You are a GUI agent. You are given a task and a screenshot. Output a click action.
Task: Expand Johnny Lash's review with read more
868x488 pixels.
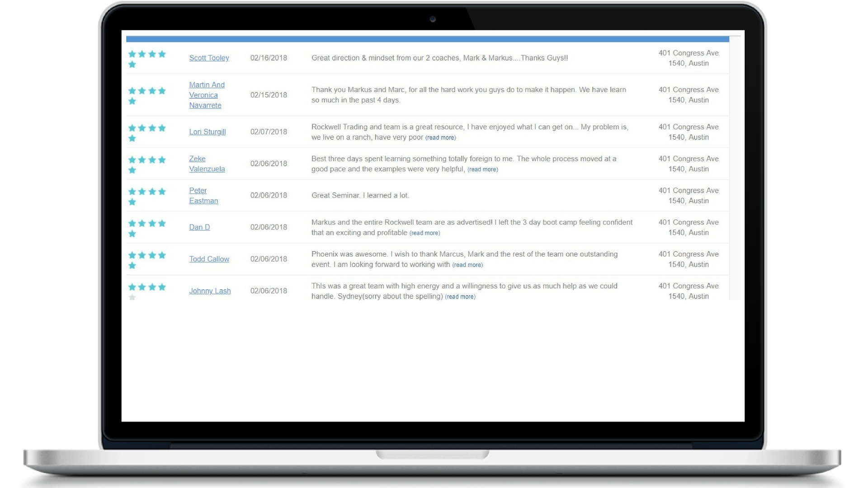[x=460, y=297]
